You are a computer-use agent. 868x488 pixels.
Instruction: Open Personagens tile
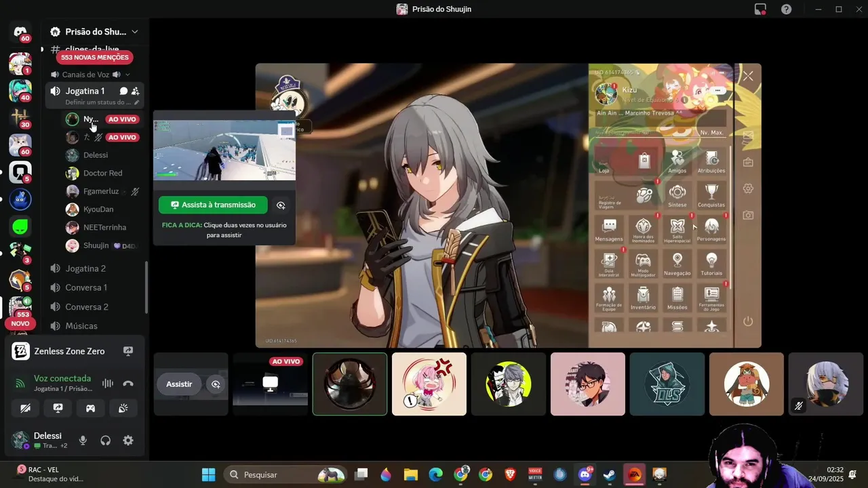[711, 230]
